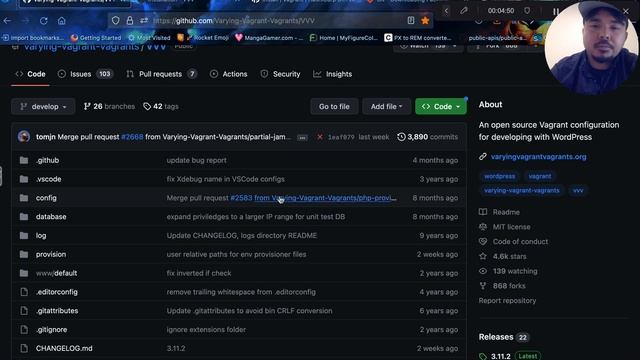Open the CHANGELOG.md file
640x360 pixels.
(64, 348)
